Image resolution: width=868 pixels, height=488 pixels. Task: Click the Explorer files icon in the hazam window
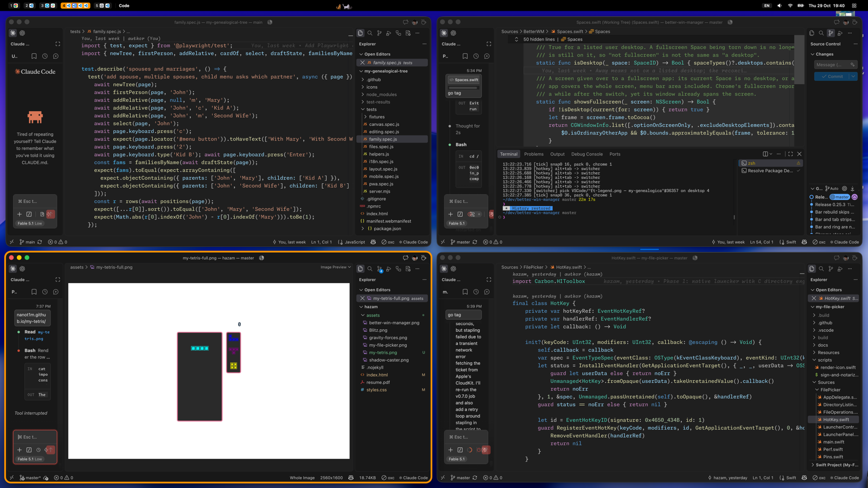[360, 269]
